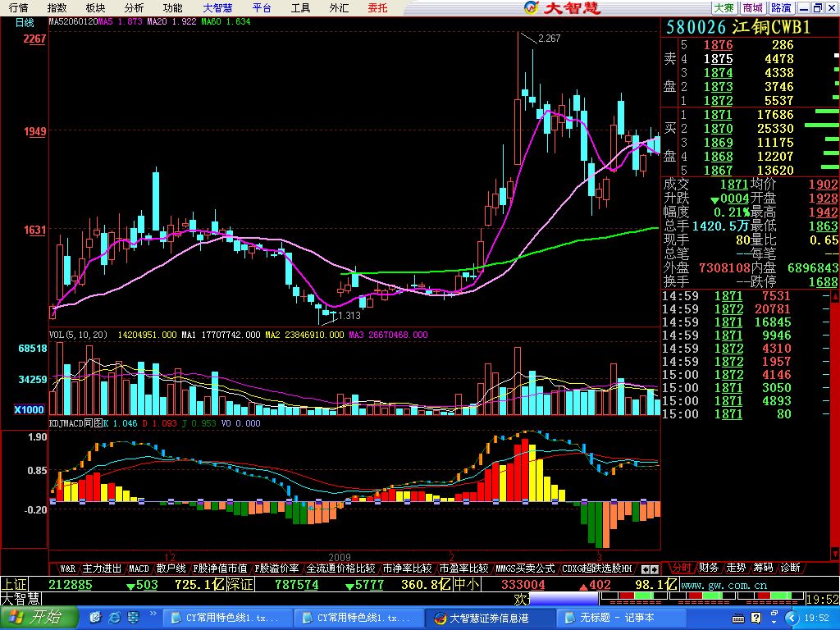840x630 pixels.
Task: Click the KDJMACD同图 indicator label
Action: click(x=75, y=423)
